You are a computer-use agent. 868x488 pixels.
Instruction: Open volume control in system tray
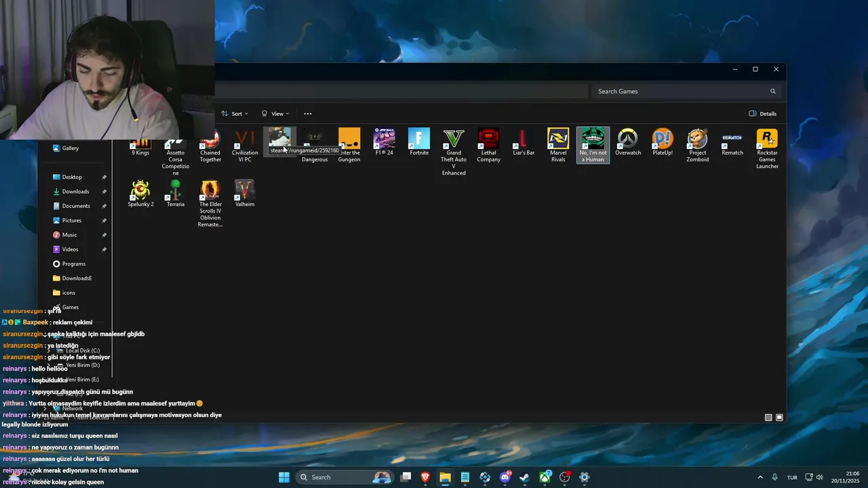[x=819, y=477]
